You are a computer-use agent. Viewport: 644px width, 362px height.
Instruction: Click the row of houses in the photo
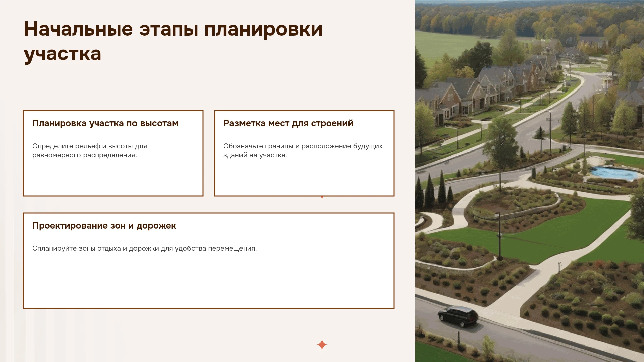[x=486, y=87]
